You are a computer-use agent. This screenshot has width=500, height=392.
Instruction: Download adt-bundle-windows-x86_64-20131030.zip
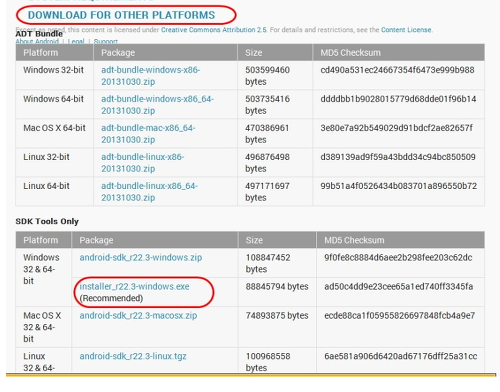pos(157,105)
